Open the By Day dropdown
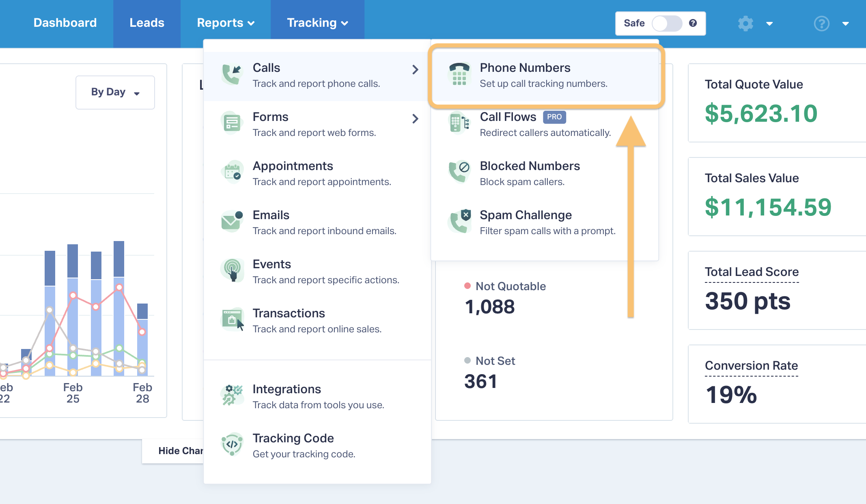The height and width of the screenshot is (504, 866). pyautogui.click(x=115, y=92)
